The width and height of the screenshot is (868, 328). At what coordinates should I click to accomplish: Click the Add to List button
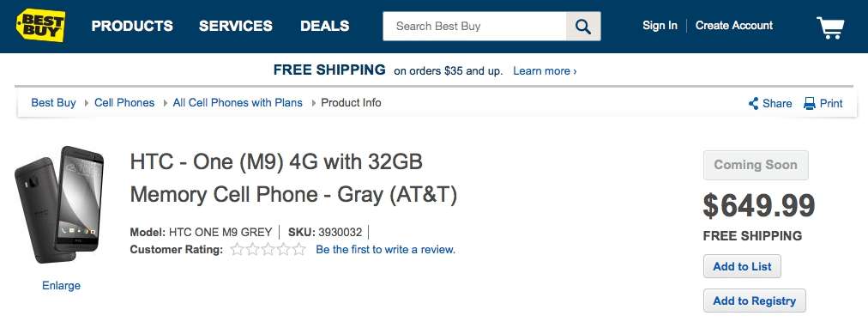click(742, 266)
